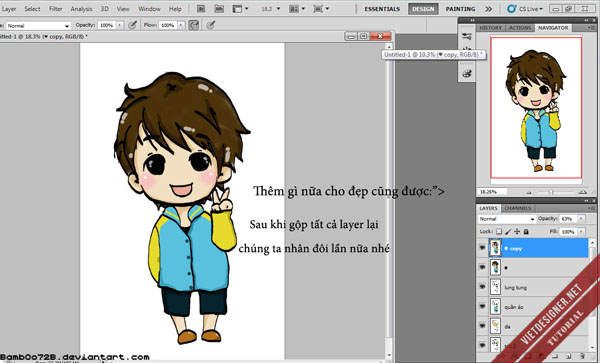Open Clone Source panel icon

466,49
